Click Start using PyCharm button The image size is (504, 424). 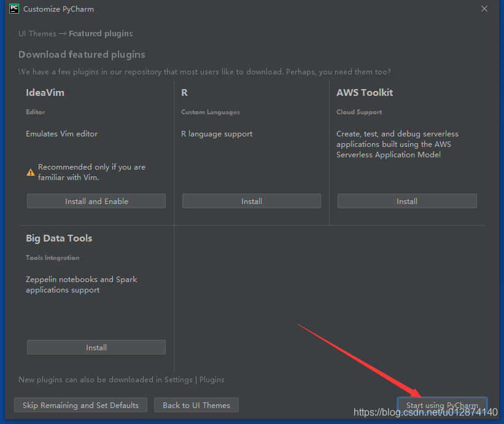[x=442, y=405]
